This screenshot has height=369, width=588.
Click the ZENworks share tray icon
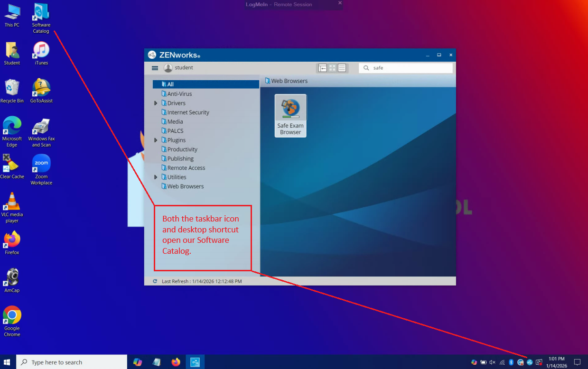pos(530,362)
